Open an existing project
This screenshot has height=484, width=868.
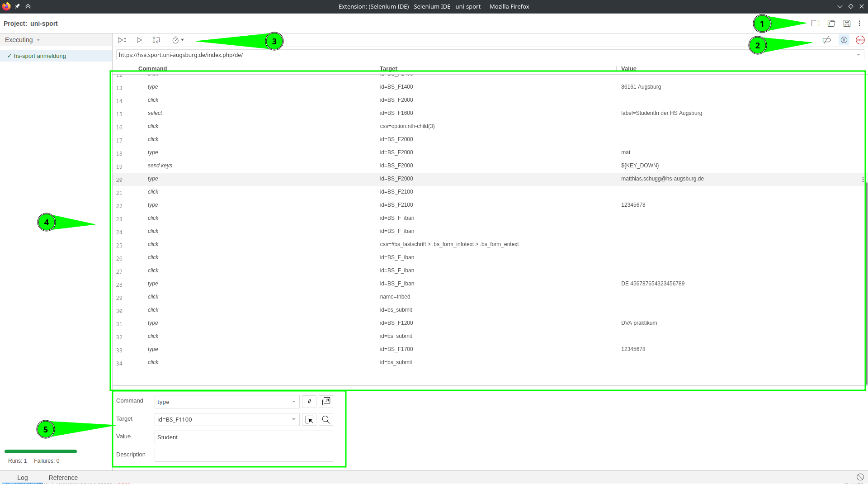click(x=831, y=24)
